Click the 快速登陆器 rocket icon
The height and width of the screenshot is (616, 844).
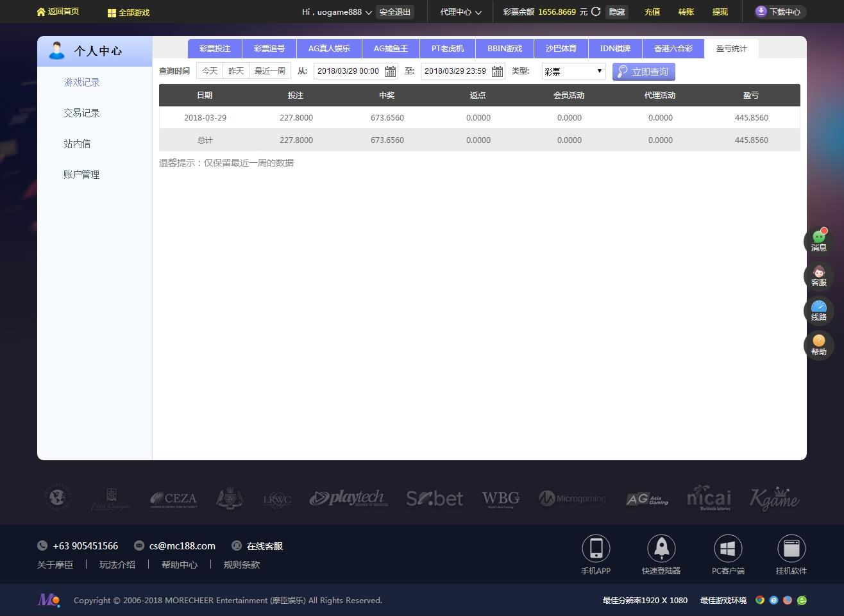click(x=661, y=548)
